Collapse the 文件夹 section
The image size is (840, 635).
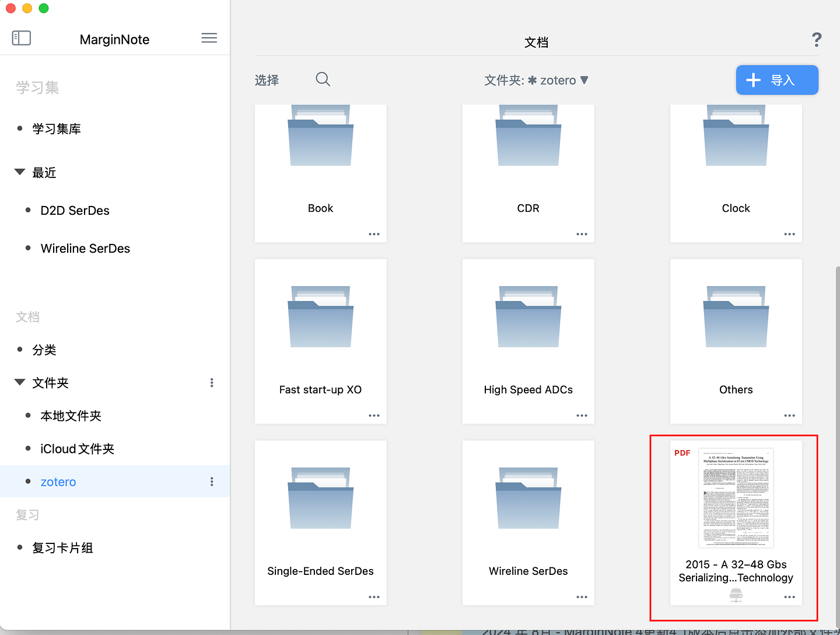click(x=20, y=382)
